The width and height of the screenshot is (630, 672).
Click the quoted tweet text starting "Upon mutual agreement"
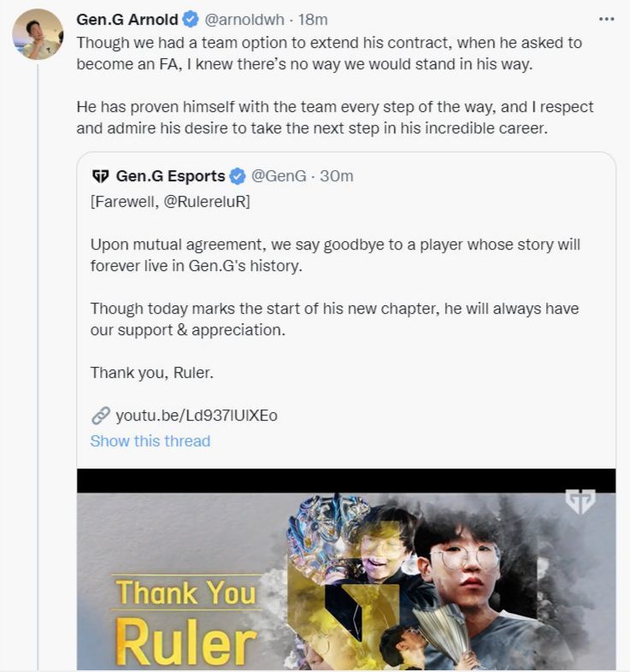335,254
